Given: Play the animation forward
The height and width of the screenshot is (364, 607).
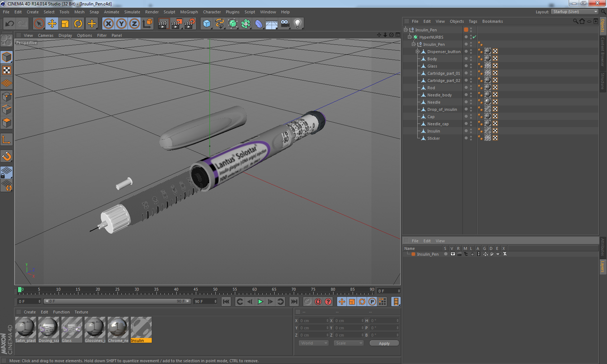Looking at the screenshot, I should tap(260, 302).
